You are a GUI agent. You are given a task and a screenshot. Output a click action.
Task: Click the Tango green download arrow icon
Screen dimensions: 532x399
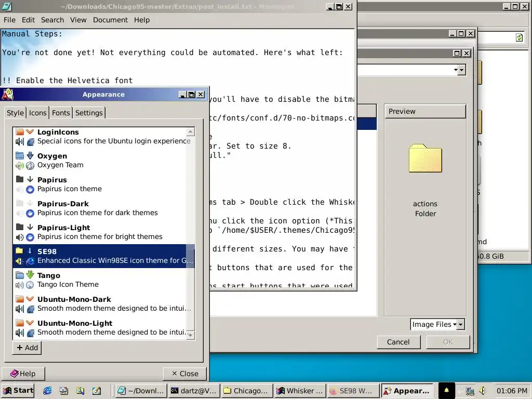click(30, 275)
